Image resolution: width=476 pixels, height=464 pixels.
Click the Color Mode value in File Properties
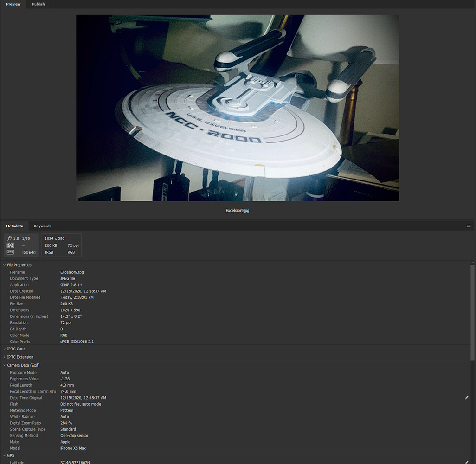(x=64, y=335)
